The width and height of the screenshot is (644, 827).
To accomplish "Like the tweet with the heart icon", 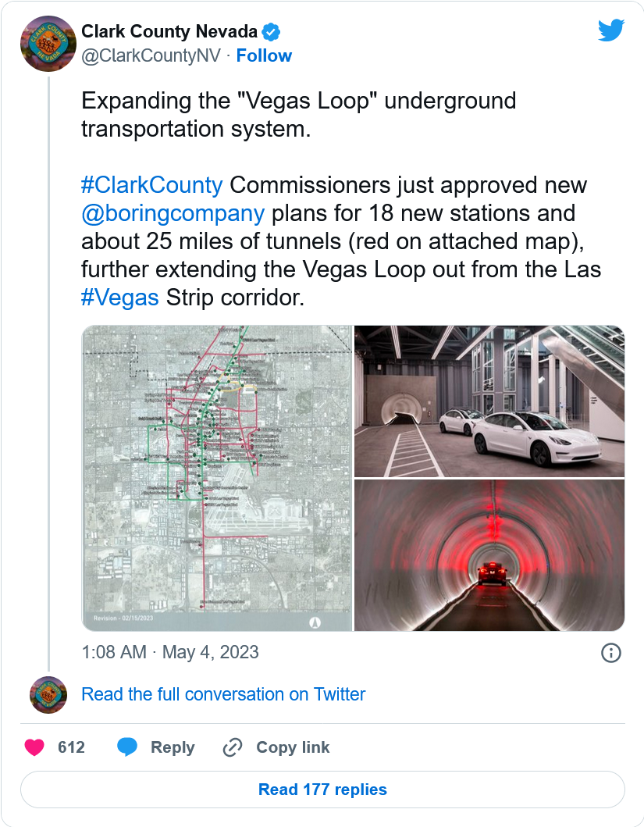I will point(34,747).
